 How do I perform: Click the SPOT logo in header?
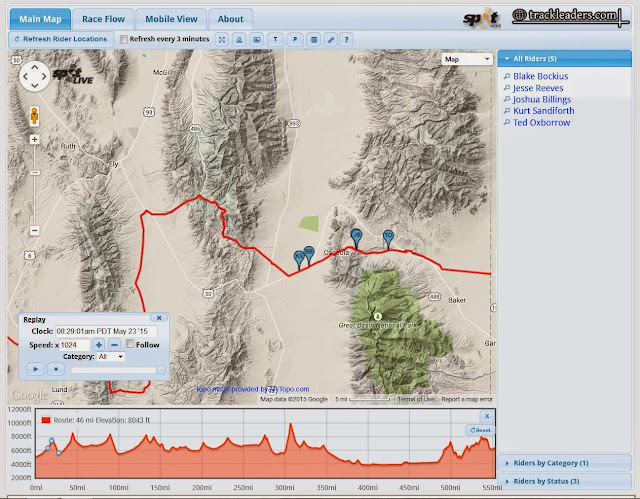(482, 18)
